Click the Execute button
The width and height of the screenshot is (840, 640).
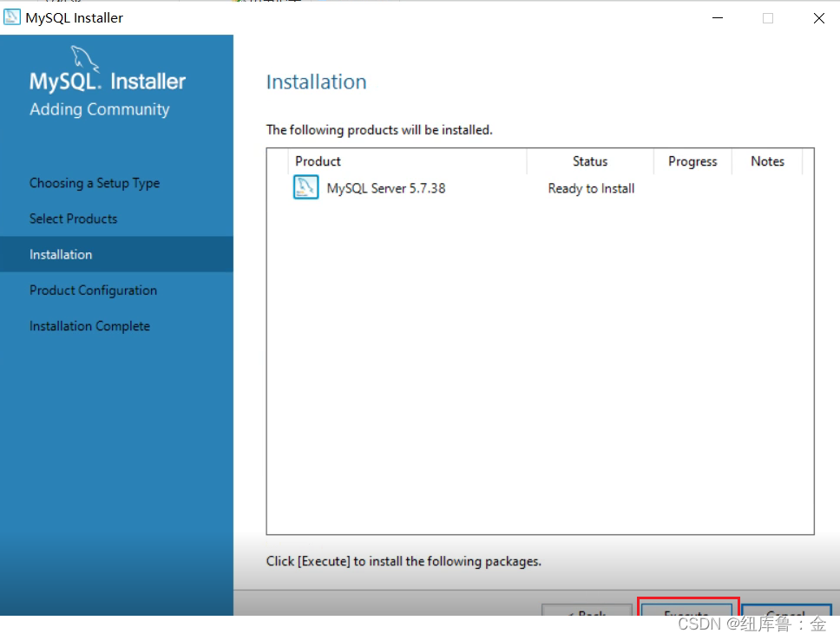point(686,610)
